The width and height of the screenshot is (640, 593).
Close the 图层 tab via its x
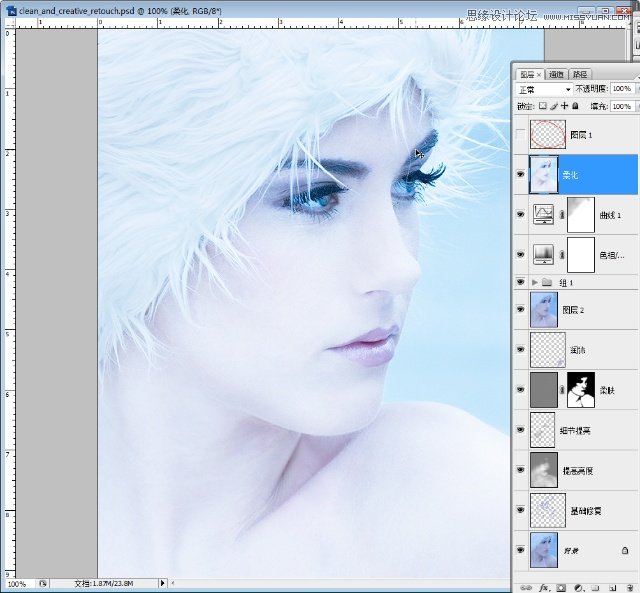[539, 75]
